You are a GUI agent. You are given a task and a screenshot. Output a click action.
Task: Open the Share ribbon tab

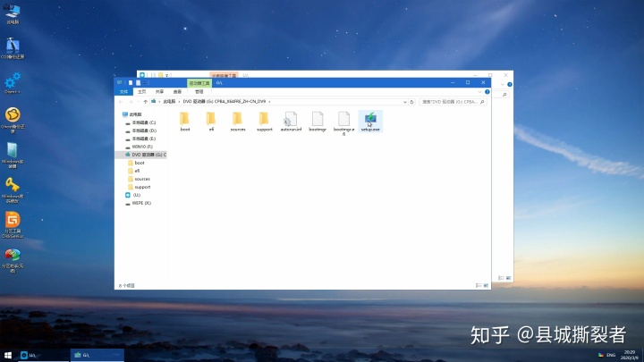point(159,91)
